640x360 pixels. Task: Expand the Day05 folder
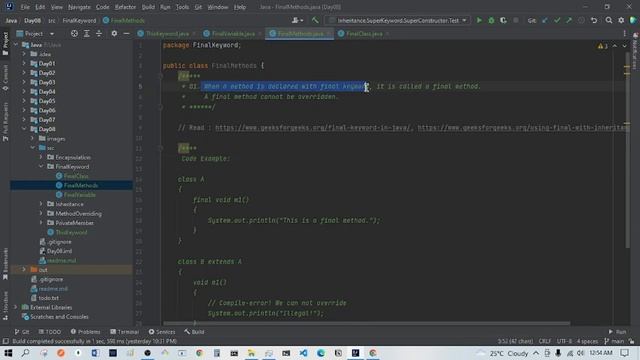pos(24,101)
